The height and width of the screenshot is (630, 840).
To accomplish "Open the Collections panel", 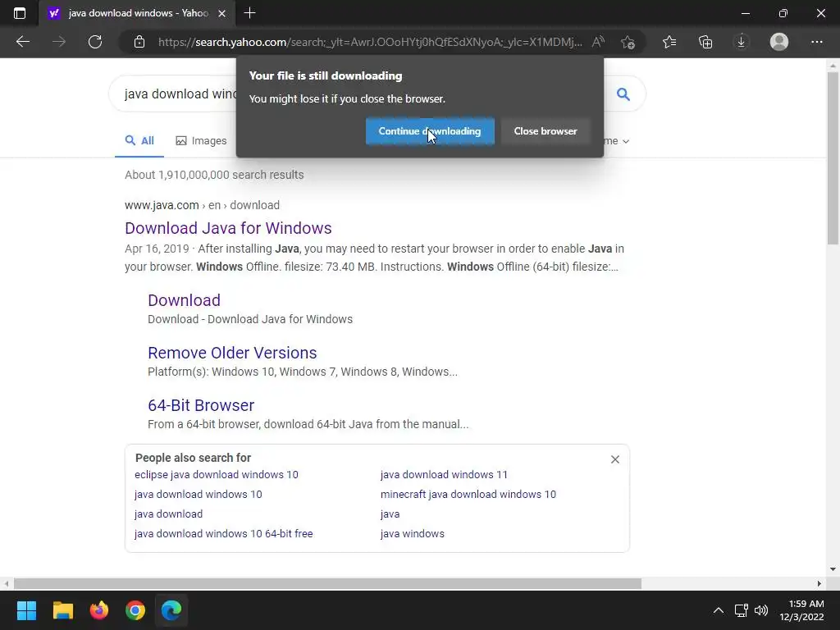I will click(705, 42).
